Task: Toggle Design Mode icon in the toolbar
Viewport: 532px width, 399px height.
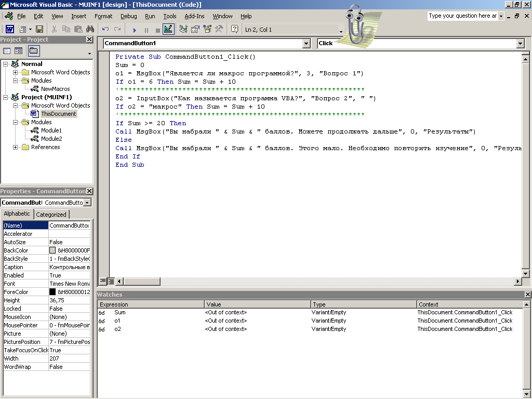Action: pos(169,29)
